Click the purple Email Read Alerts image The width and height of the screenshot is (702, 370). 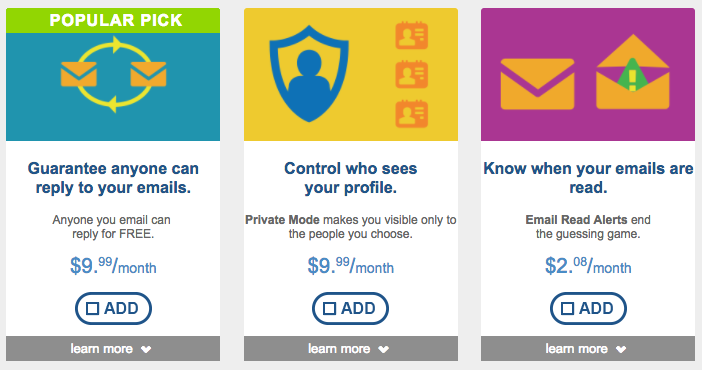coord(588,74)
